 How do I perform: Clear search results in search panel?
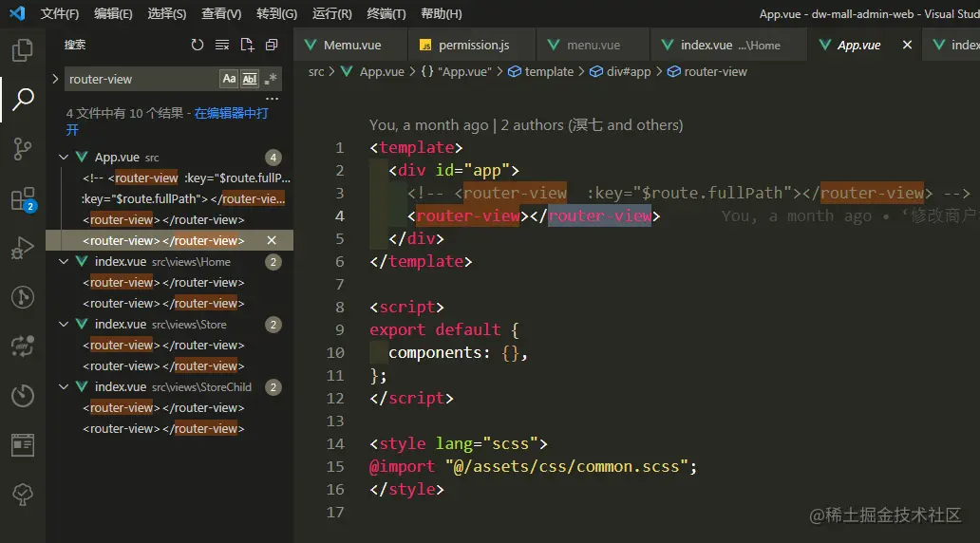[x=222, y=45]
